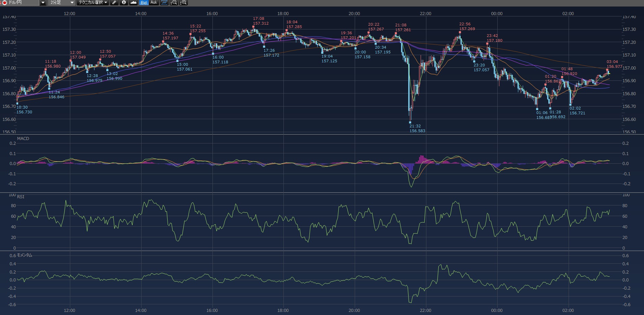Click the モメンタム panel label

(x=24, y=255)
